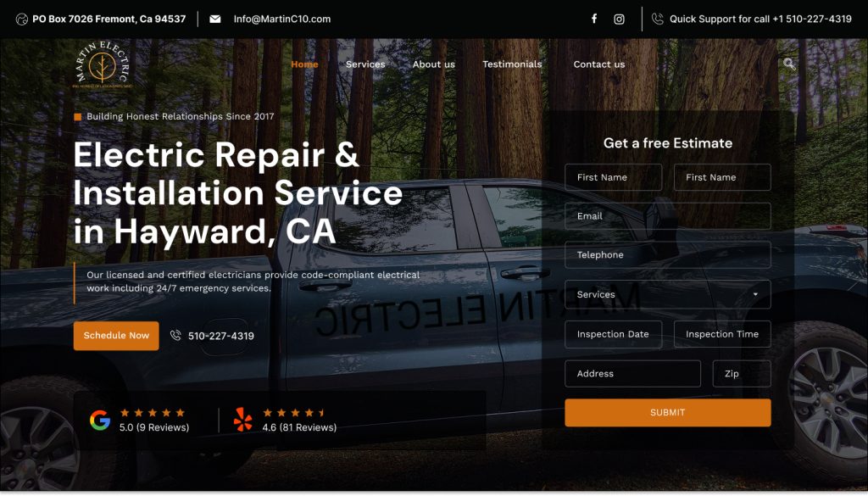Image resolution: width=868 pixels, height=496 pixels.
Task: Open the Inspection Date picker
Action: [614, 334]
